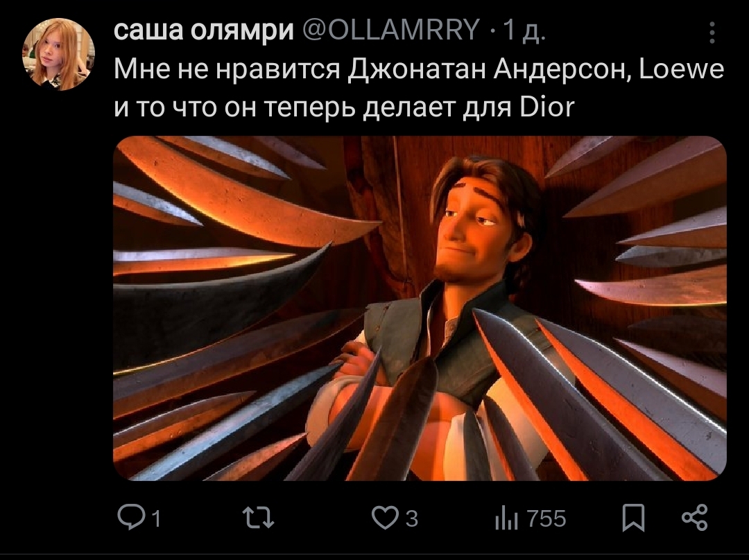Open the reply speech bubble icon
Viewport: 749px width, 560px height.
[x=130, y=518]
